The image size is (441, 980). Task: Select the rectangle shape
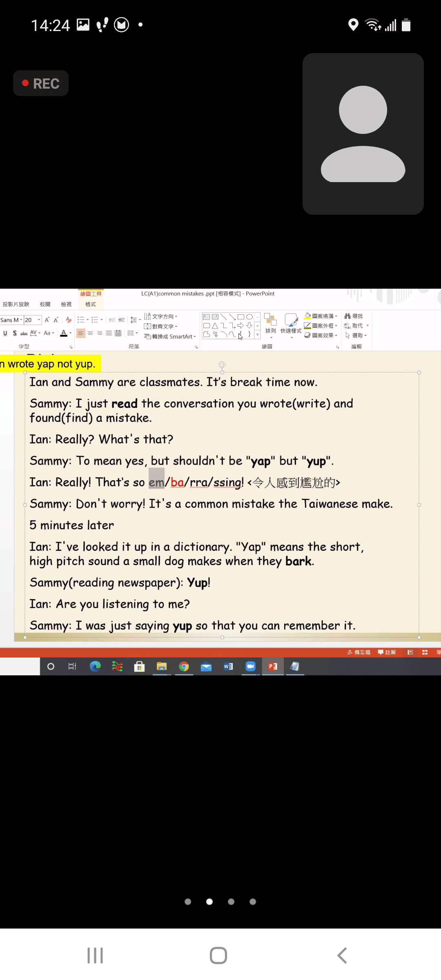point(241,317)
